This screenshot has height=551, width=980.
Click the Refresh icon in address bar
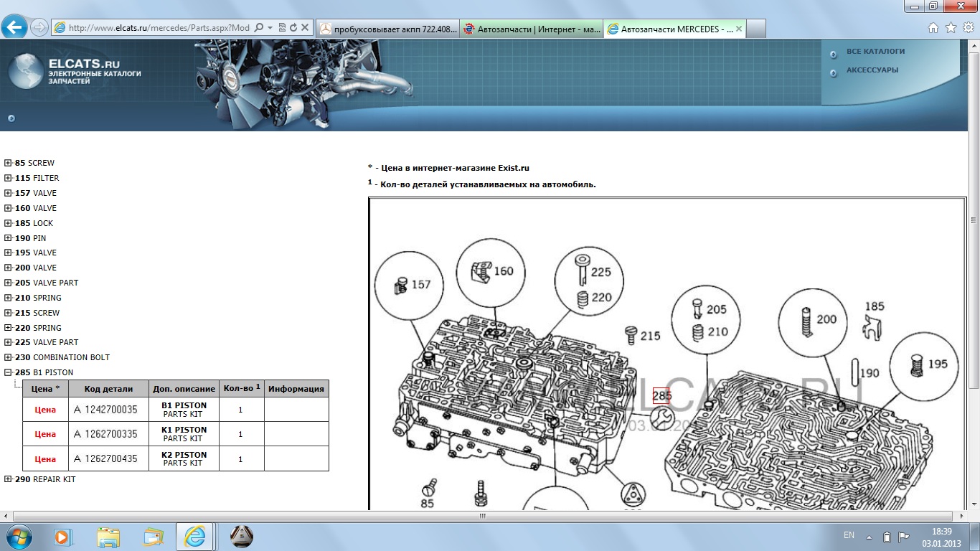[293, 28]
